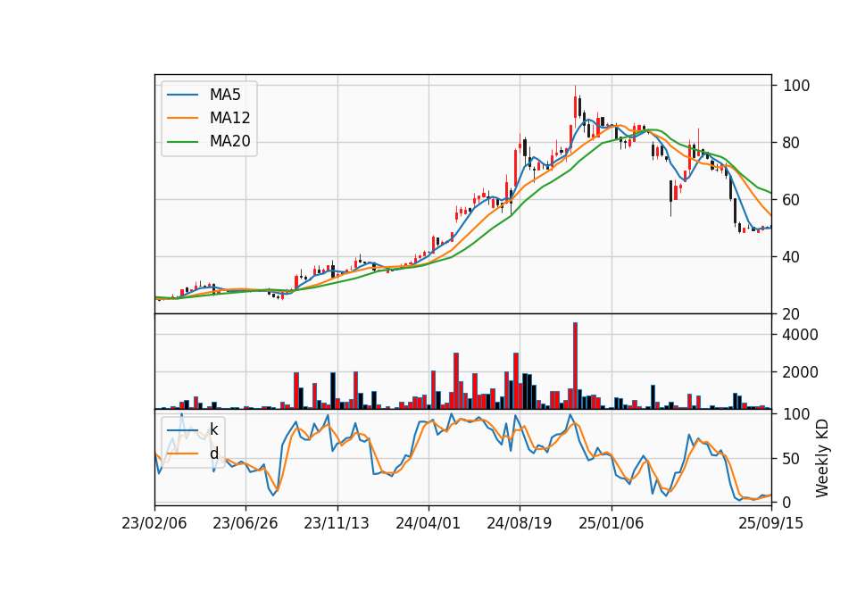This screenshot has height=616, width=857.
Task: Click the date label 23/06/26
Action: pos(245,523)
